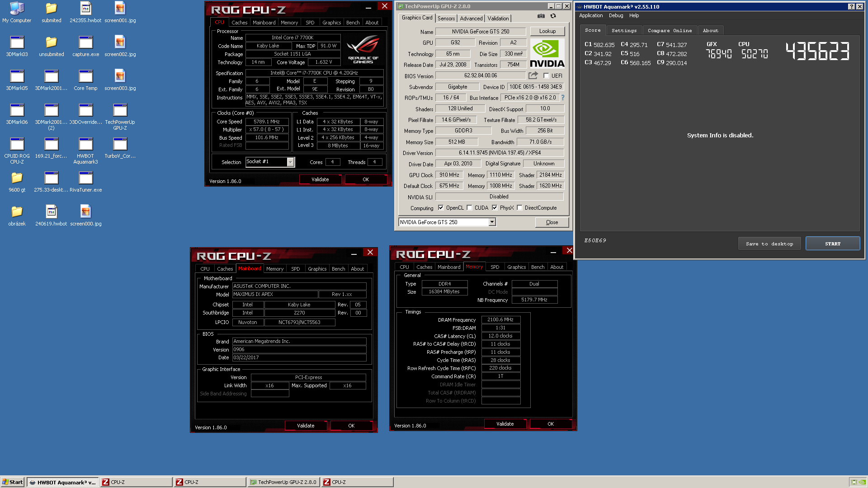The image size is (868, 488).
Task: Select TechPowerUp GPU-Z taskbar button
Action: [x=284, y=482]
